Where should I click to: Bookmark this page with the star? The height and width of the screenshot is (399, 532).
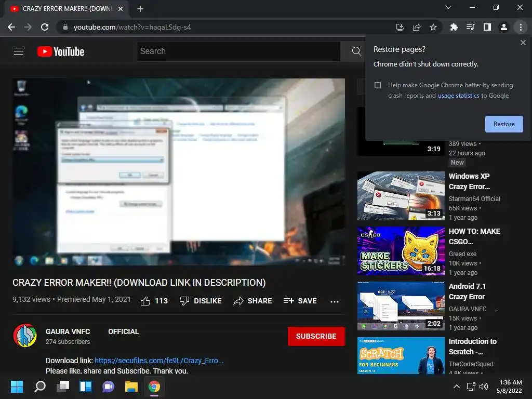[x=433, y=27]
